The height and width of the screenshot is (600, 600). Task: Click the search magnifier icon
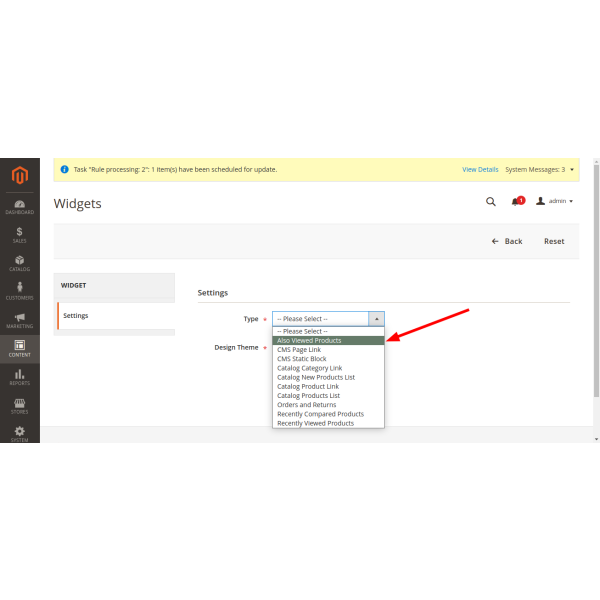click(490, 201)
